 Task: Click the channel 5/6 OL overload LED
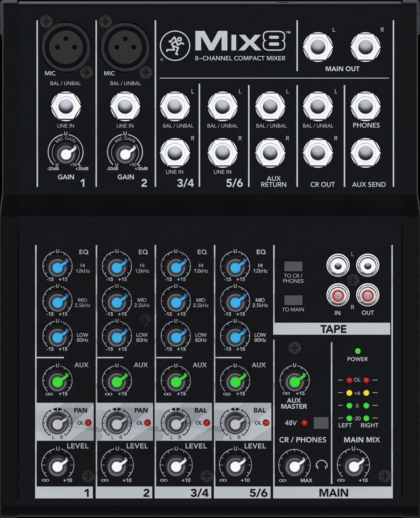[x=266, y=423]
